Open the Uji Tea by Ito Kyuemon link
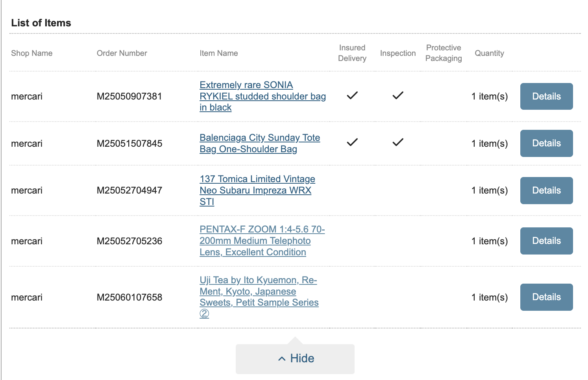The image size is (588, 380). coord(259,297)
